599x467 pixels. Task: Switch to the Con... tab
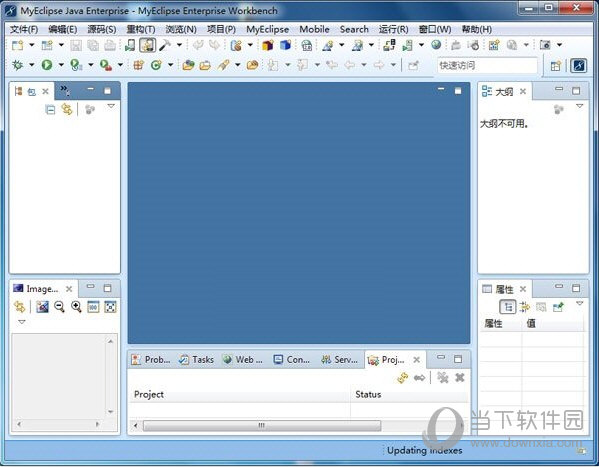tap(292, 360)
